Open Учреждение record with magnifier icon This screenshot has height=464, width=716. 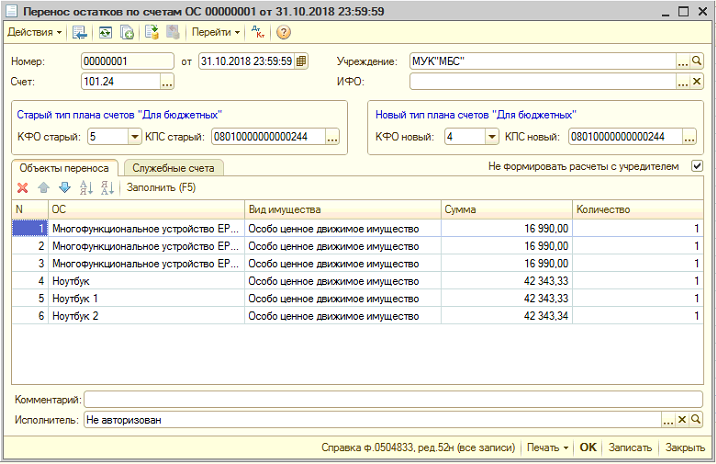pyautogui.click(x=696, y=61)
